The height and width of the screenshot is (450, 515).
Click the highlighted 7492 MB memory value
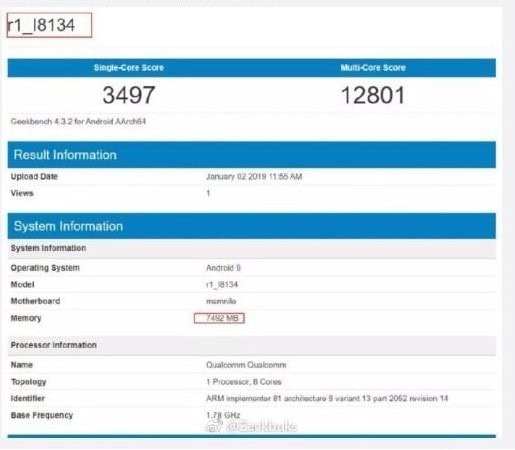pyautogui.click(x=219, y=318)
